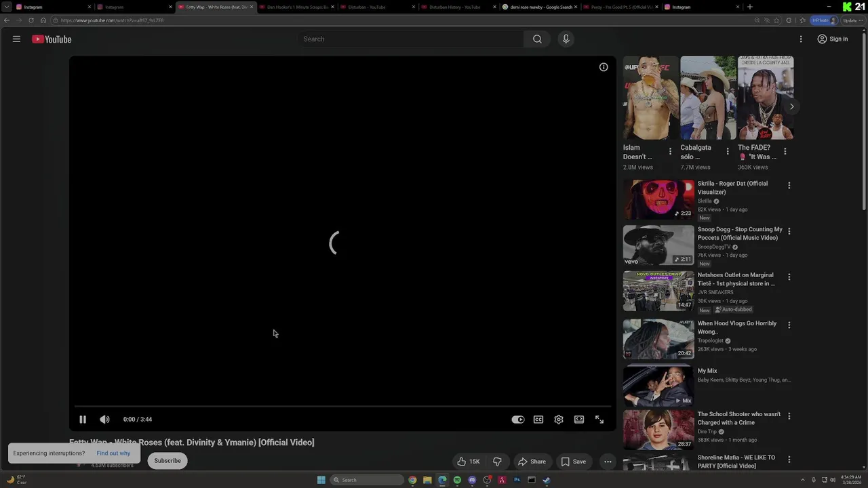Subscribe to the channel
The width and height of the screenshot is (868, 488).
click(x=167, y=461)
